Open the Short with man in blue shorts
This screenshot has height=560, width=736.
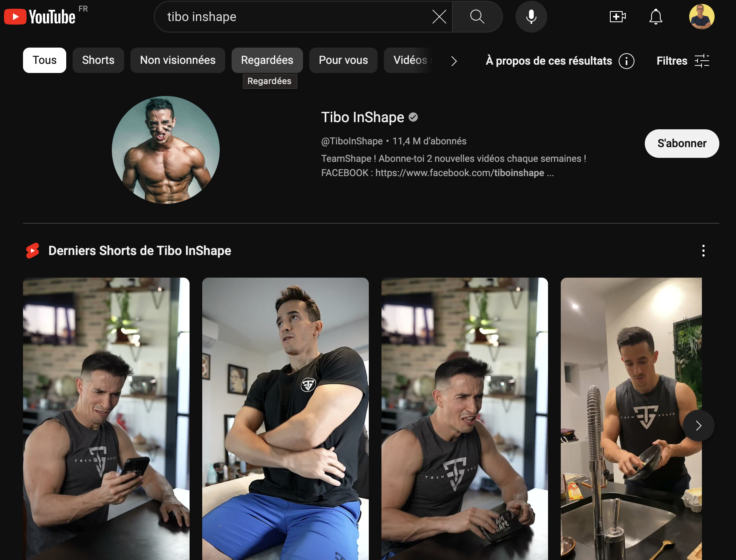[x=286, y=419]
